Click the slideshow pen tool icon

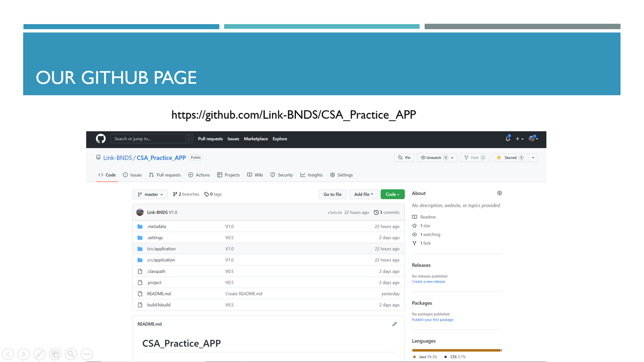(39, 354)
